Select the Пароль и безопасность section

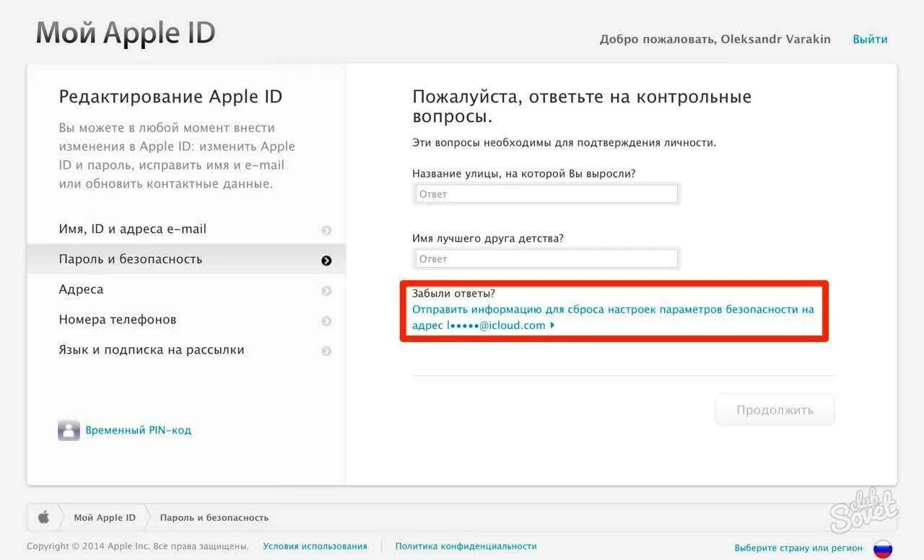186,259
